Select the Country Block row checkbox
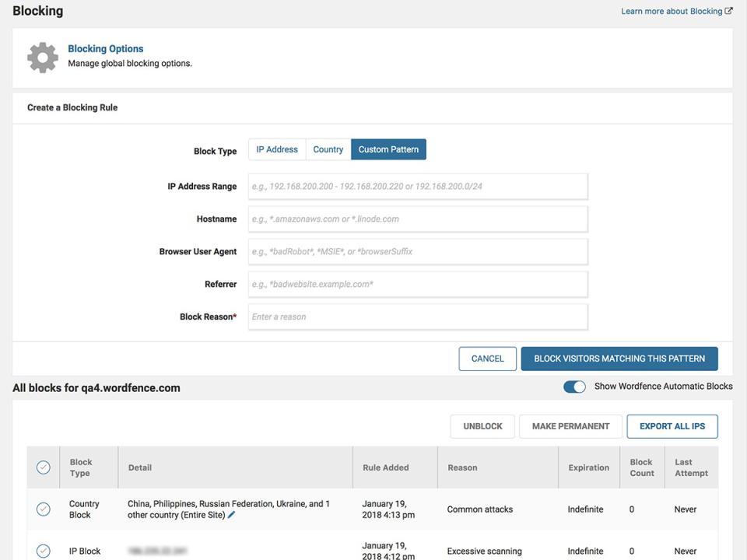This screenshot has height=560, width=747. coord(44,509)
